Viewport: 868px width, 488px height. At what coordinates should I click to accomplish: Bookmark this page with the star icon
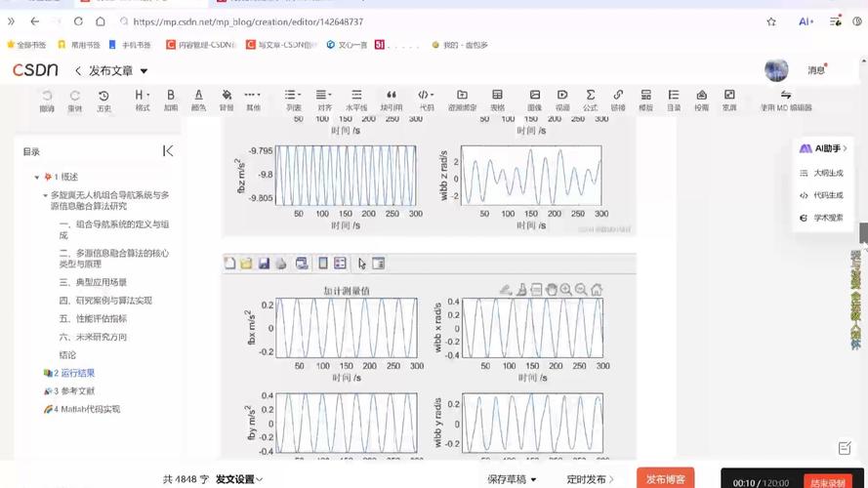click(x=771, y=21)
